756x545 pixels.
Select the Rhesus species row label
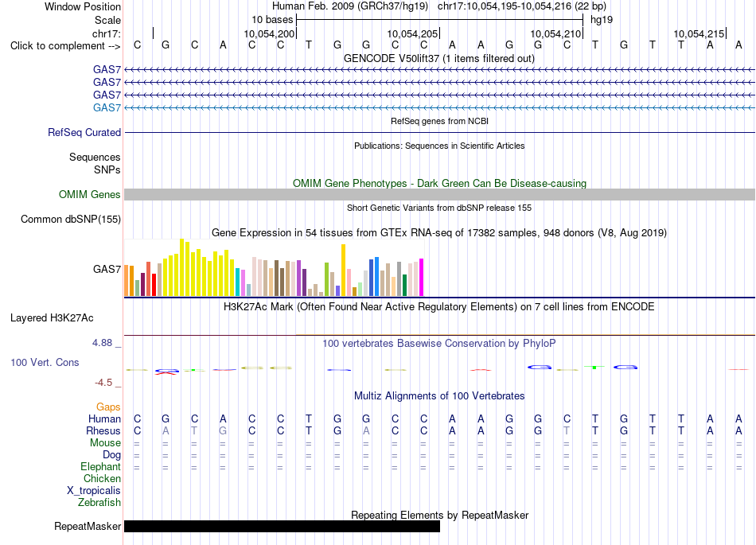pyautogui.click(x=103, y=430)
